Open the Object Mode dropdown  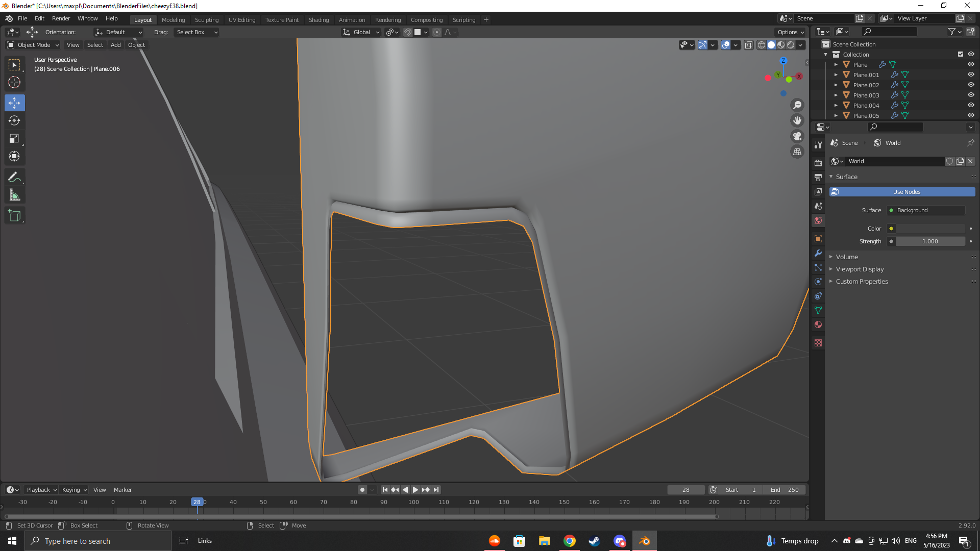pos(34,45)
